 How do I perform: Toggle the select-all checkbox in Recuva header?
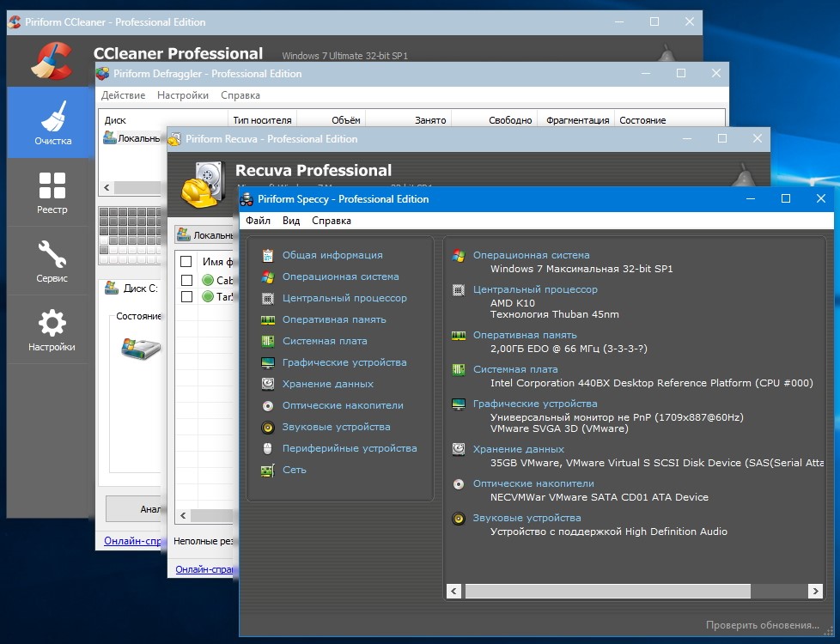point(186,261)
